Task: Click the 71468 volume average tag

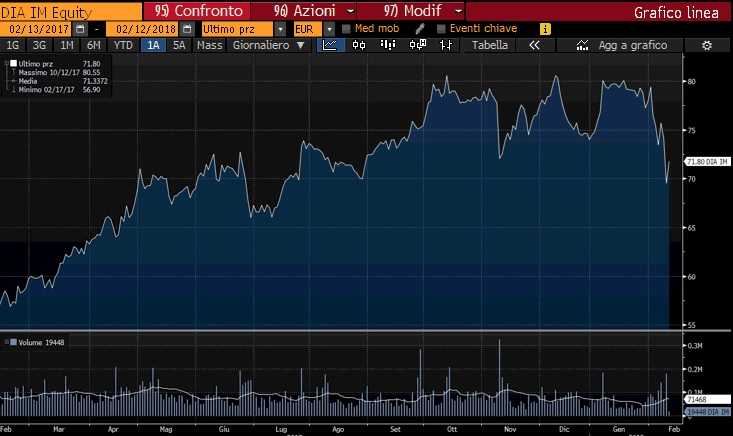Action: tap(708, 400)
